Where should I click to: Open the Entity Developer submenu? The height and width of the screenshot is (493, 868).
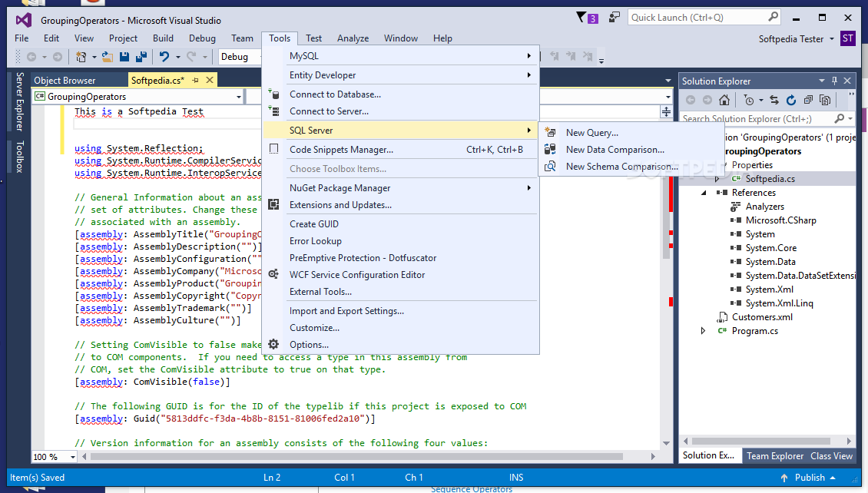coord(400,75)
